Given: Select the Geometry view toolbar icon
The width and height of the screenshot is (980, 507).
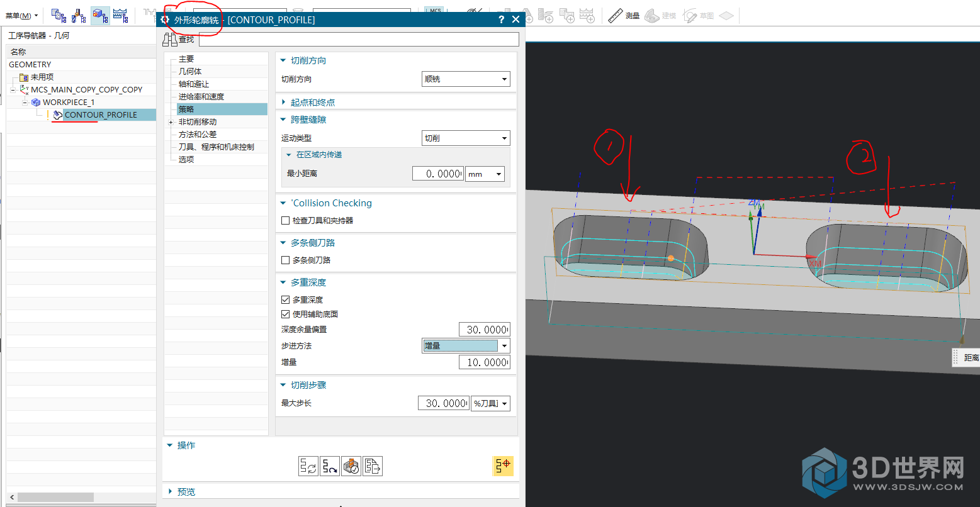Looking at the screenshot, I should click(100, 15).
